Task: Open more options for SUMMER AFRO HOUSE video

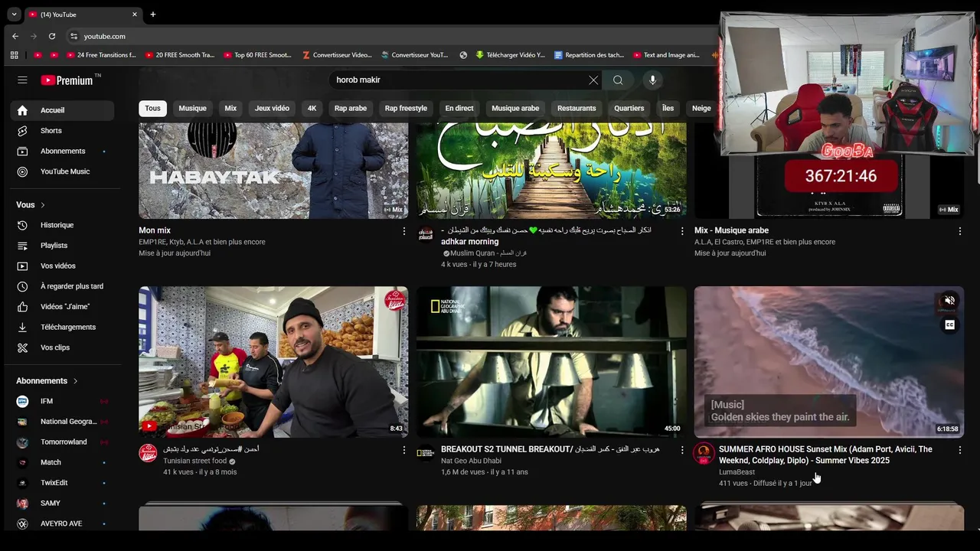Action: point(960,450)
